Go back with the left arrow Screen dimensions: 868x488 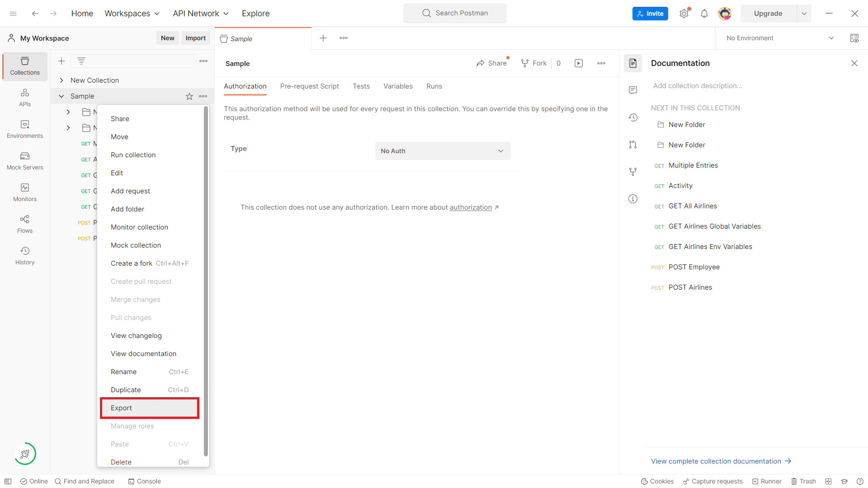[x=35, y=14]
